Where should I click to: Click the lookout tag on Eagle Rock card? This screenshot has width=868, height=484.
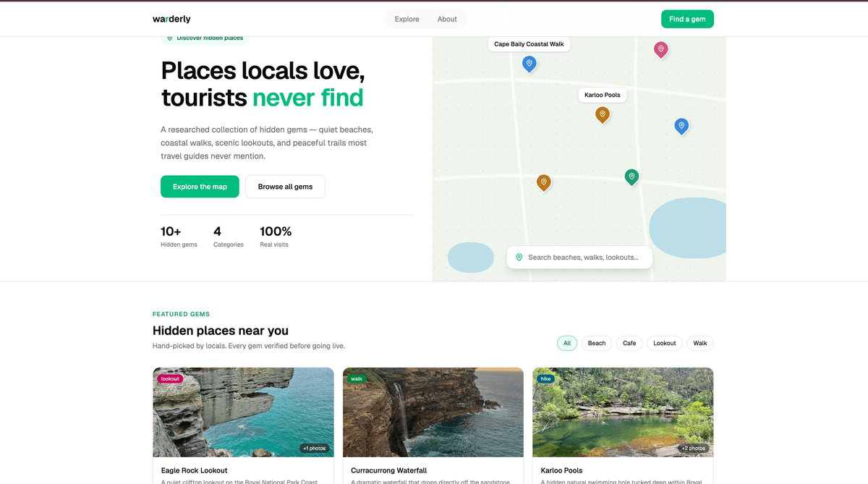pyautogui.click(x=170, y=378)
